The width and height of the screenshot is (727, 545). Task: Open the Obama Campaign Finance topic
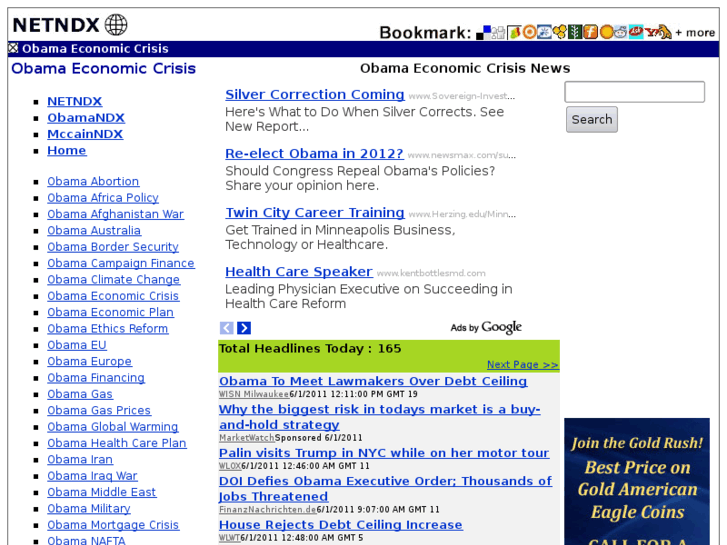121,263
